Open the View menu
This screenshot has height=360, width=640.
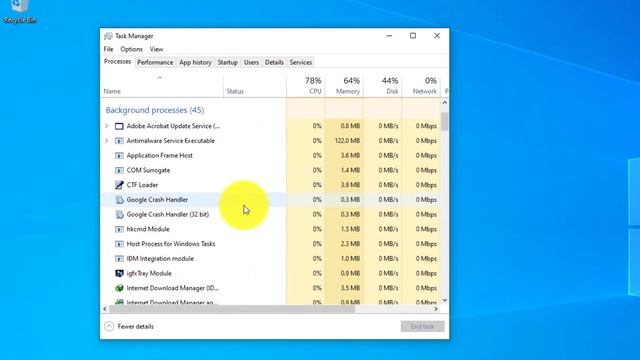[156, 49]
